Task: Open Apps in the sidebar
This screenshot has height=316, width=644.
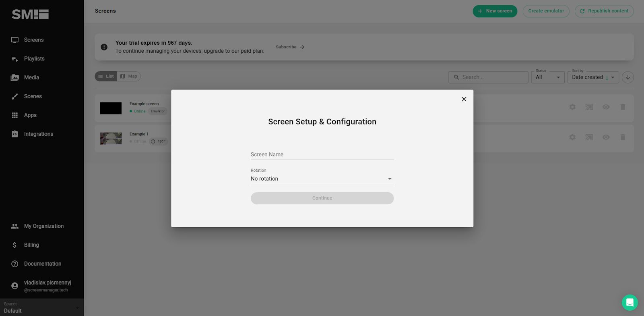Action: click(30, 115)
